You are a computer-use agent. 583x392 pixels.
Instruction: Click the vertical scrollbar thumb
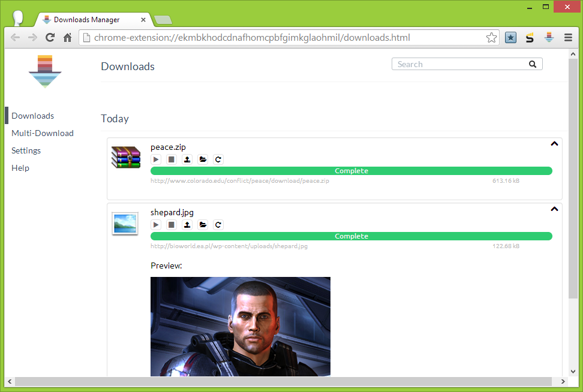[573, 179]
